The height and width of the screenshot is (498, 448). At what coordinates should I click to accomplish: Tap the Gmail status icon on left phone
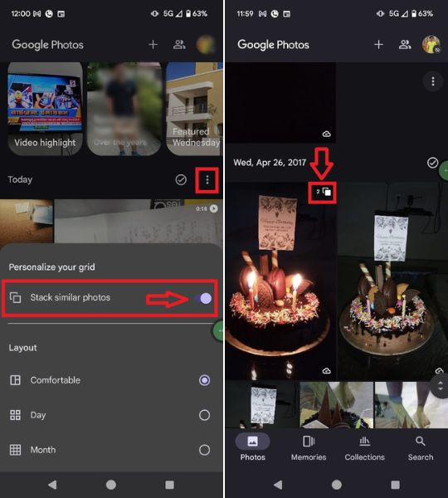(37, 13)
